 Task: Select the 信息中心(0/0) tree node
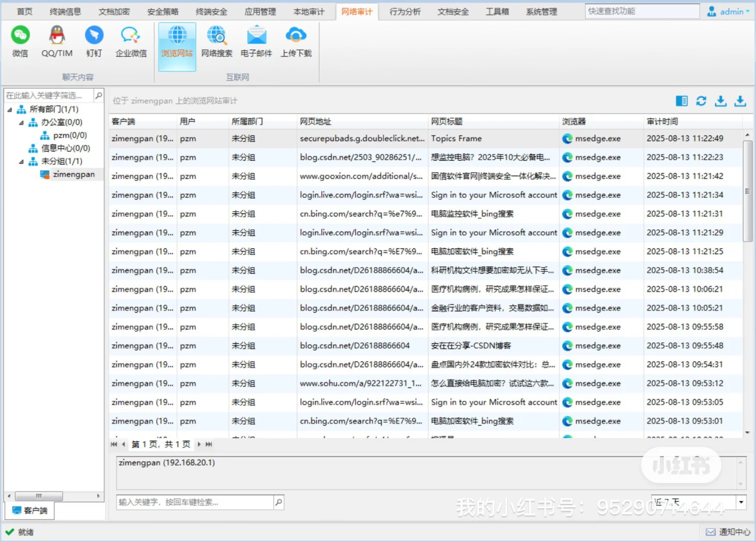point(65,149)
